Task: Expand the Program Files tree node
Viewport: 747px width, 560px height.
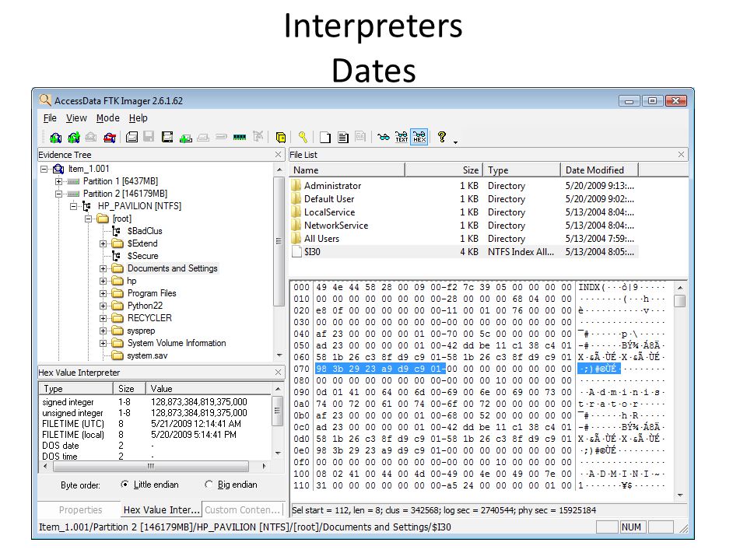Action: tap(103, 293)
